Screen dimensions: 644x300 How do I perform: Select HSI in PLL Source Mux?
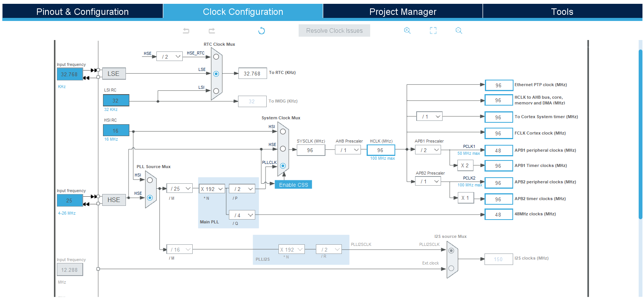(x=150, y=180)
